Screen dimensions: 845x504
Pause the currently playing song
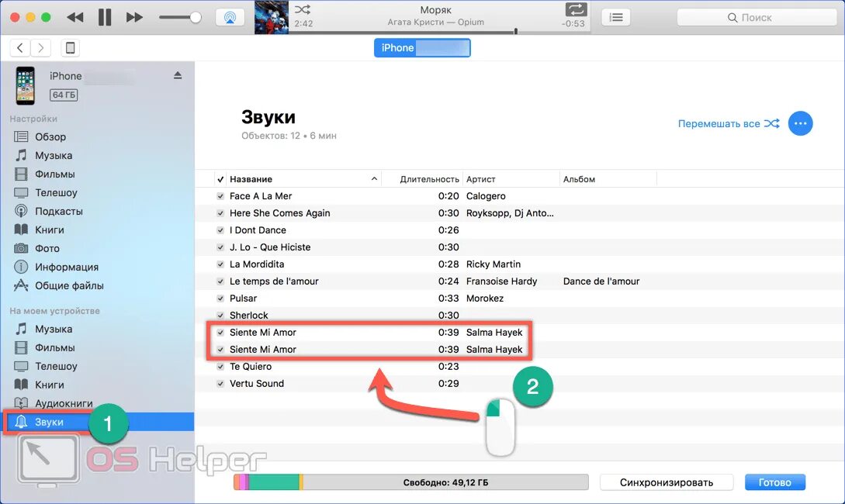[105, 17]
